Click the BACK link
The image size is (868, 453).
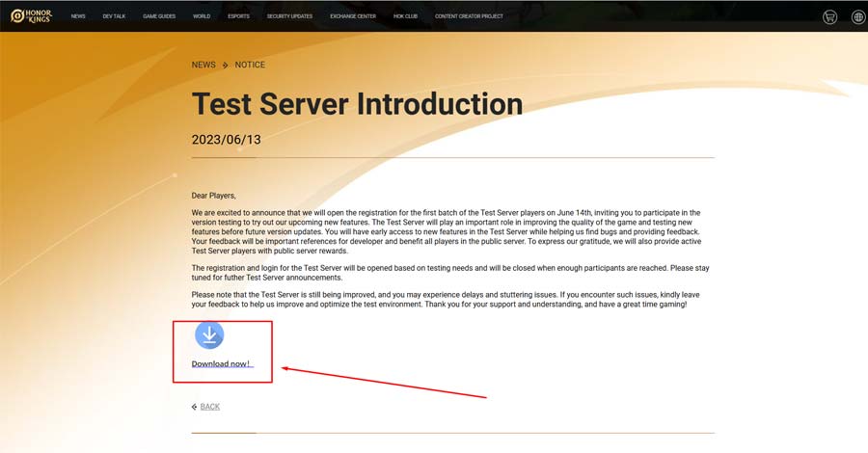[209, 407]
